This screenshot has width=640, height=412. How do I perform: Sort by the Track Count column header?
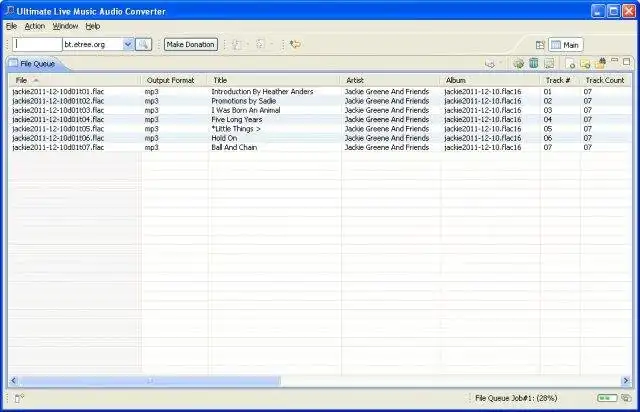(605, 80)
